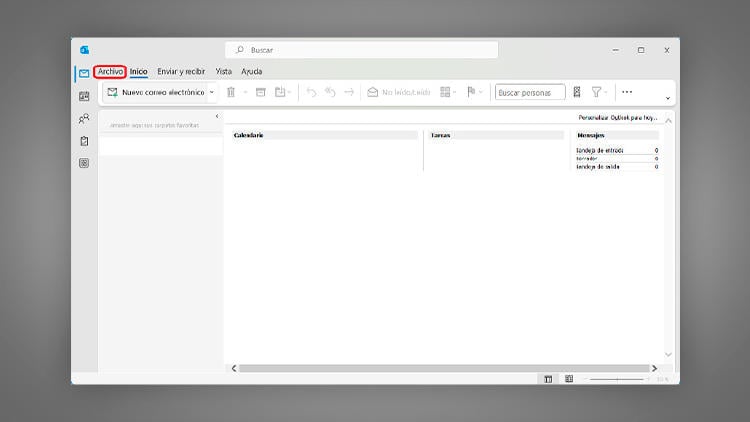The width and height of the screenshot is (750, 422).
Task: Click the Archive box icon
Action: (x=261, y=92)
